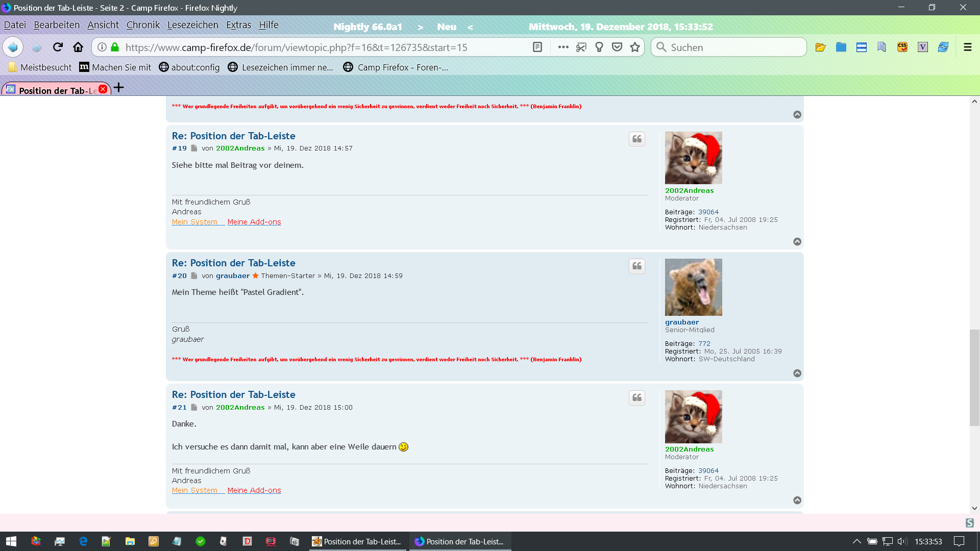Screen dimensions: 980x551
Task: Show hidden system tray icons
Action: click(856, 541)
